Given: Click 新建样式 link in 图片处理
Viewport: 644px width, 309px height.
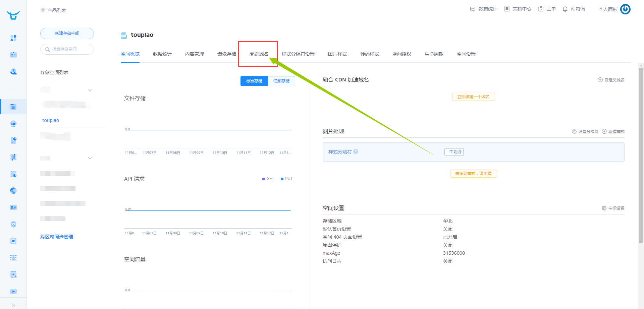Looking at the screenshot, I should tap(613, 131).
